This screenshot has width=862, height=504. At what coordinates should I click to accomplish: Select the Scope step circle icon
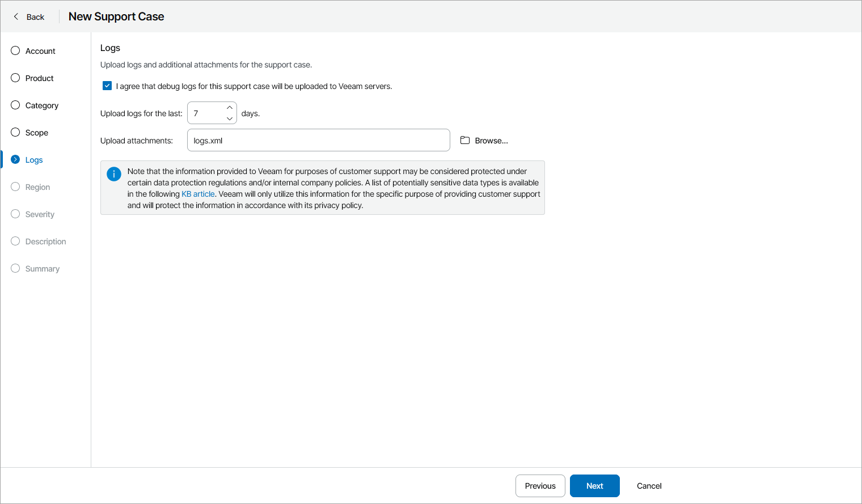click(x=15, y=132)
